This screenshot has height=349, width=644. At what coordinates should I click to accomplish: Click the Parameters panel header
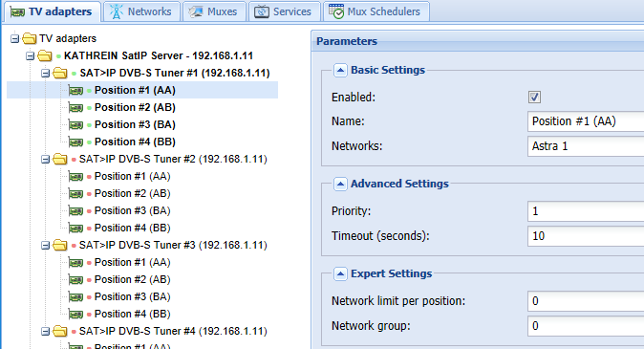coord(478,41)
